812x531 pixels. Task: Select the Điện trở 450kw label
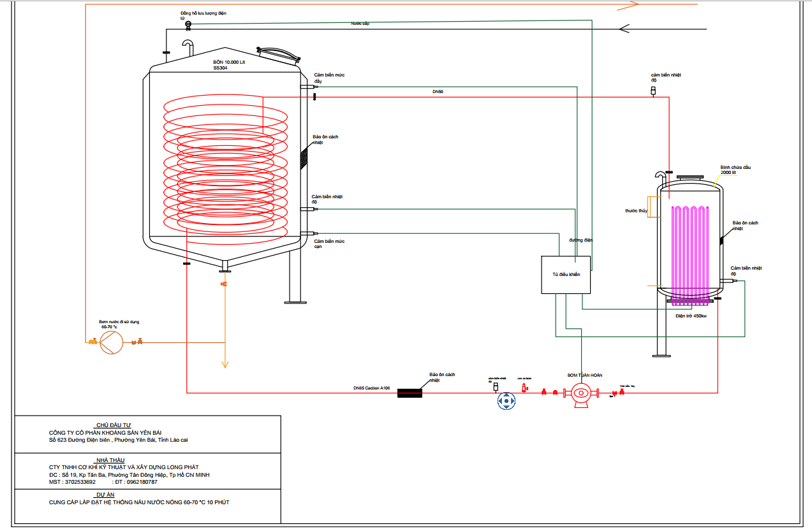click(691, 316)
